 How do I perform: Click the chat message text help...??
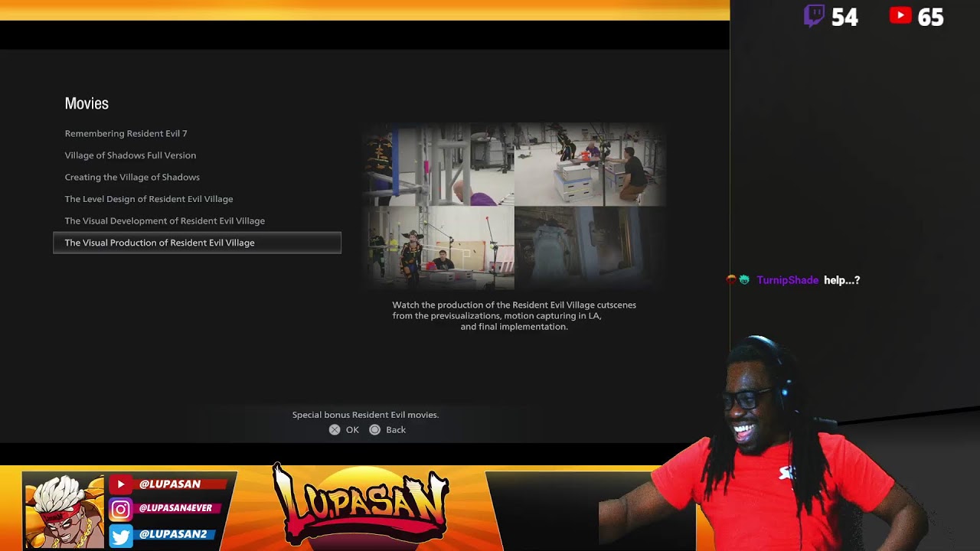point(842,280)
